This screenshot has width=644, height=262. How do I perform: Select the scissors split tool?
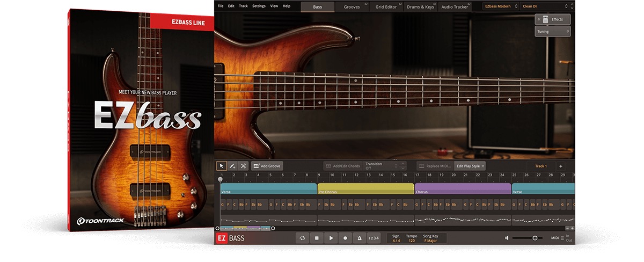pos(243,166)
